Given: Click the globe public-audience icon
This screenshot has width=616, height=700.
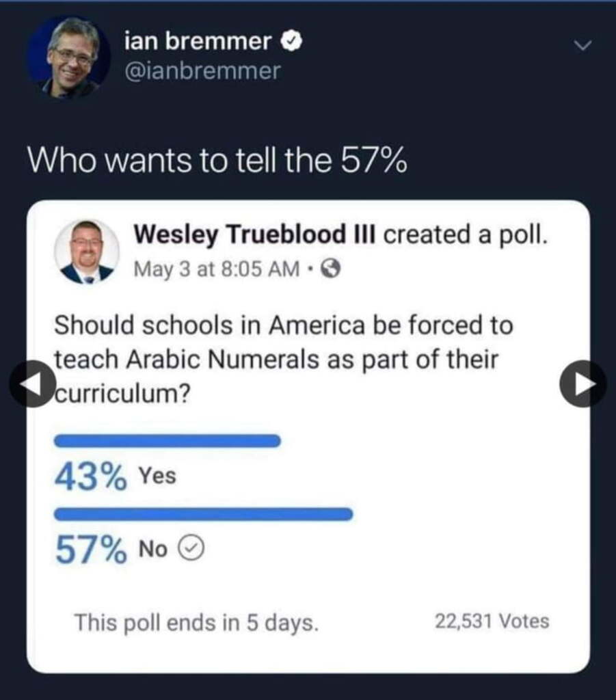Looking at the screenshot, I should click(x=330, y=270).
